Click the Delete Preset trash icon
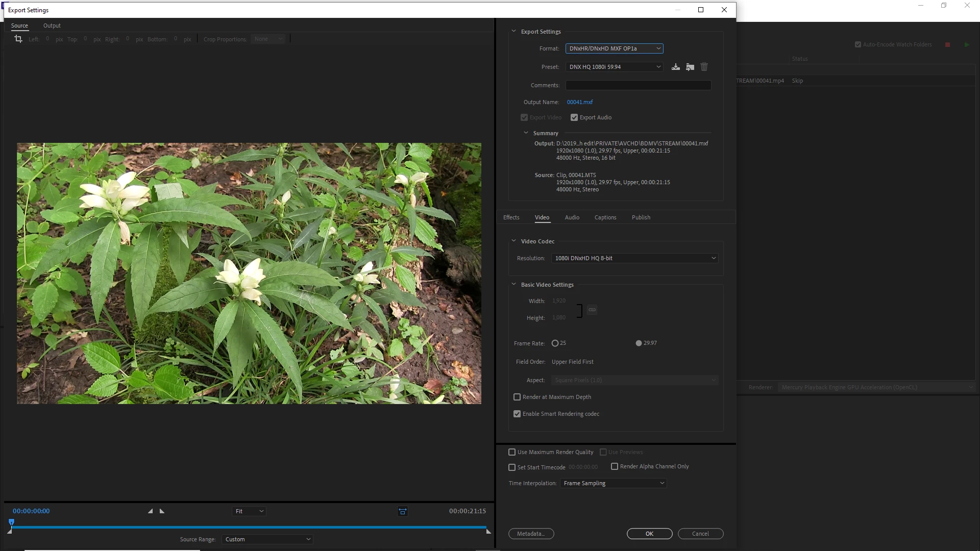Screen dimensions: 980x551 click(x=704, y=67)
